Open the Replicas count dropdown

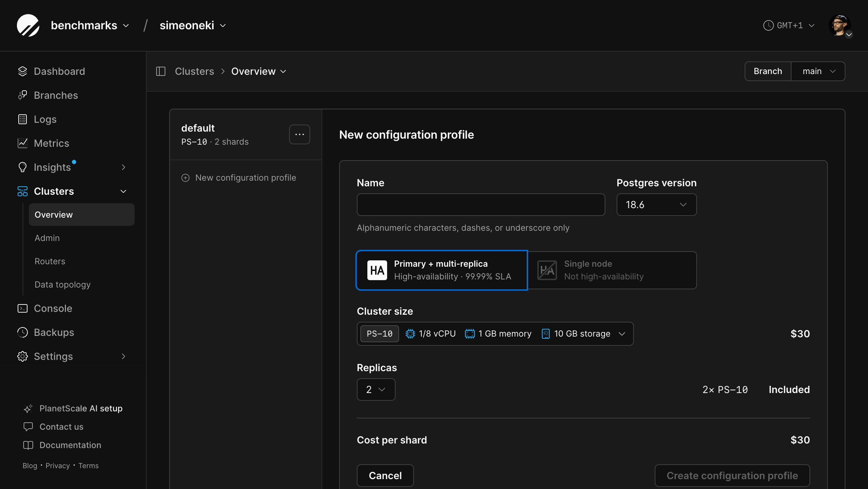click(376, 390)
